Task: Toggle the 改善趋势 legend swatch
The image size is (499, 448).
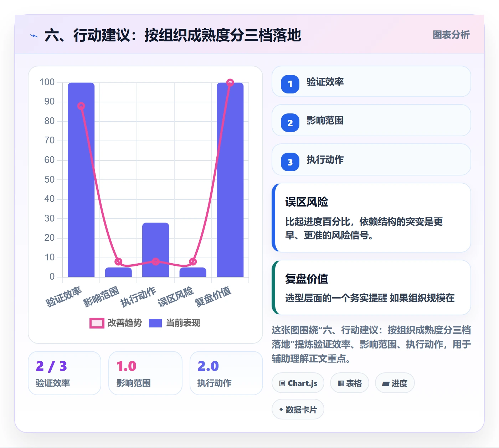Action: pos(97,323)
